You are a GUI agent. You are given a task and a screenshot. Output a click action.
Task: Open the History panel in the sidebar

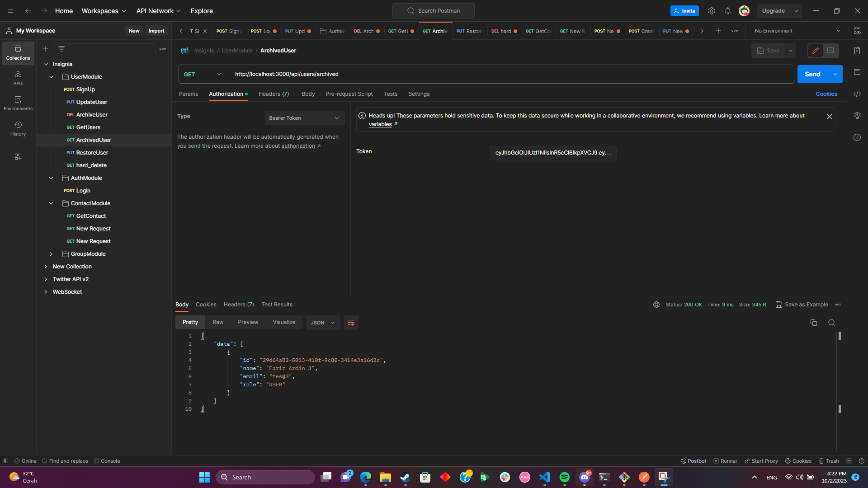(x=18, y=127)
